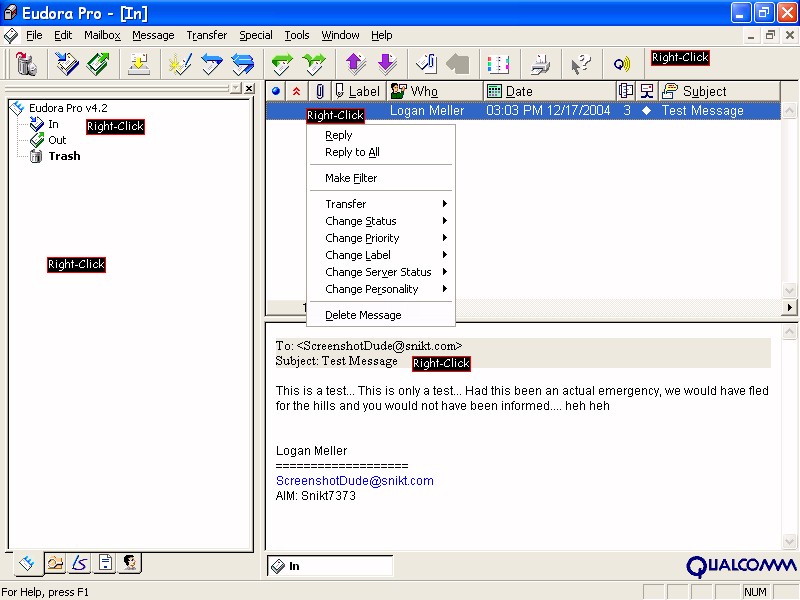Viewport: 800px width, 600px height.
Task: Click the Attach File toolbar icon
Action: [427, 64]
